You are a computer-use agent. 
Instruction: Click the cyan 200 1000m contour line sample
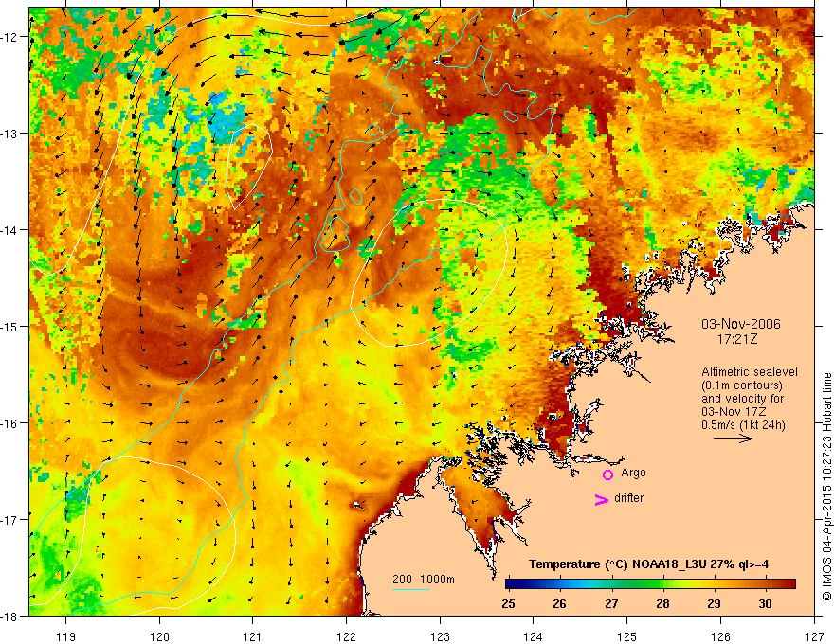pos(411,589)
